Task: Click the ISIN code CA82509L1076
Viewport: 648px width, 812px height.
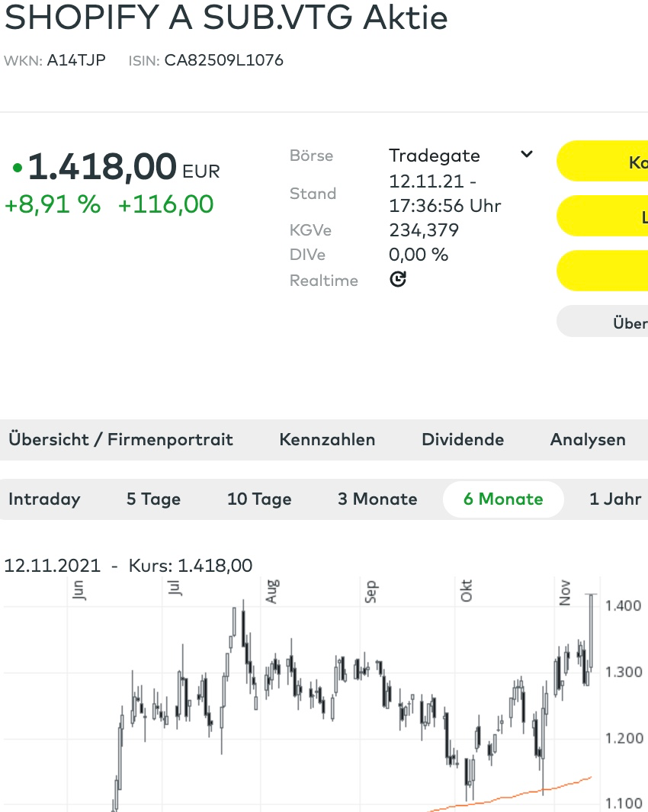Action: tap(224, 60)
